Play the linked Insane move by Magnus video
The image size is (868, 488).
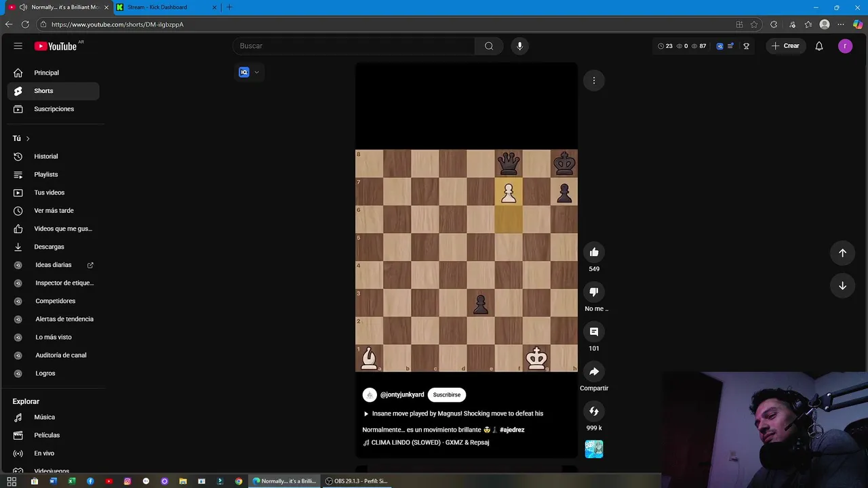click(453, 413)
